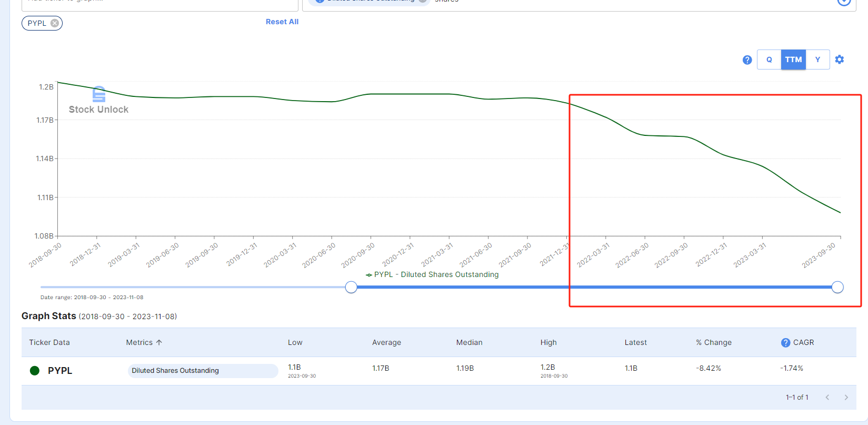The image size is (868, 425).
Task: Click the PYPL ticker chip label
Action: pyautogui.click(x=37, y=23)
